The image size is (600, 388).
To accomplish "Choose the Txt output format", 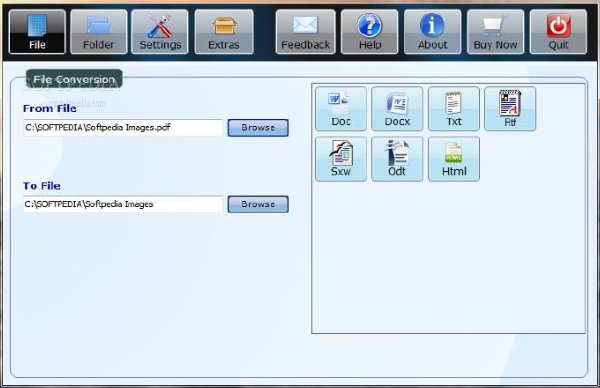I will coord(454,109).
